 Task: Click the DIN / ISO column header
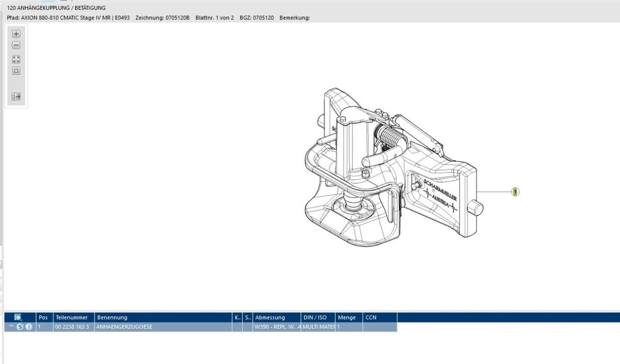point(315,318)
